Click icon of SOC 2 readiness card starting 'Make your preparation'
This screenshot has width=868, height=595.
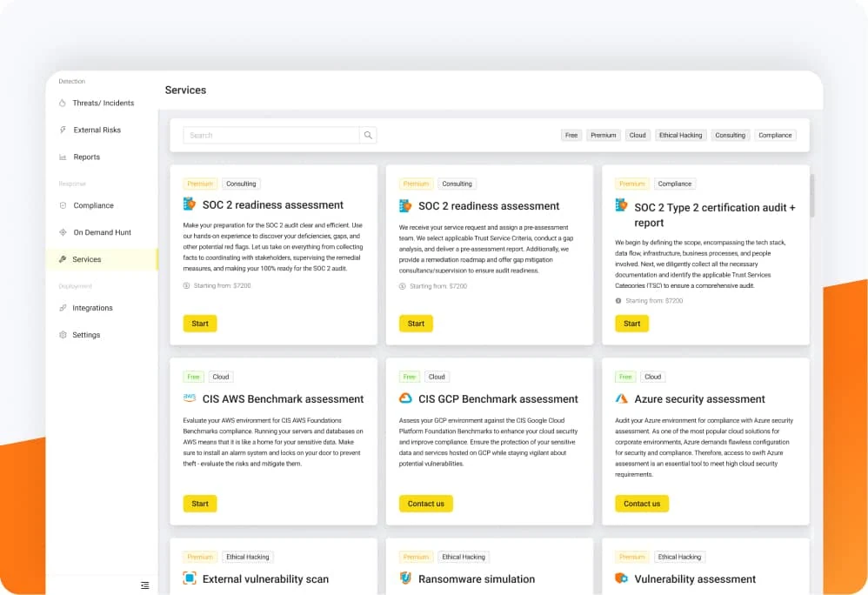coord(190,204)
